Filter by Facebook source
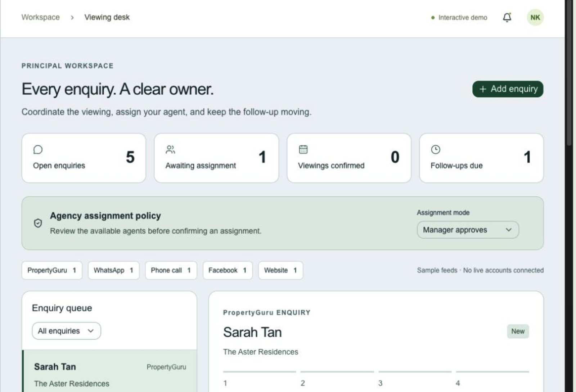The image size is (576, 392). 228,270
